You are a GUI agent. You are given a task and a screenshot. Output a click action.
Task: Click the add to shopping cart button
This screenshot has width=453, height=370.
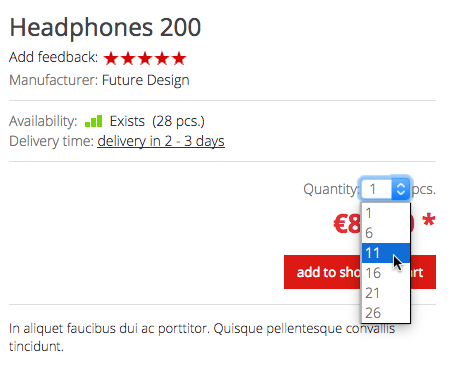click(360, 272)
